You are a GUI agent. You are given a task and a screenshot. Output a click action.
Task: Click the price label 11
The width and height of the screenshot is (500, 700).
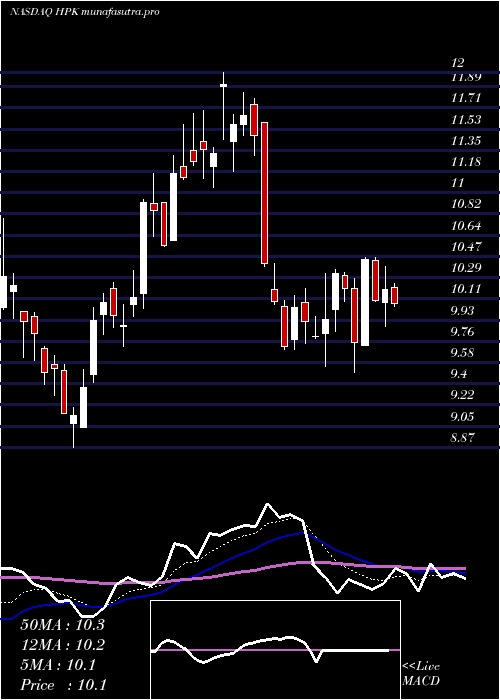[458, 183]
